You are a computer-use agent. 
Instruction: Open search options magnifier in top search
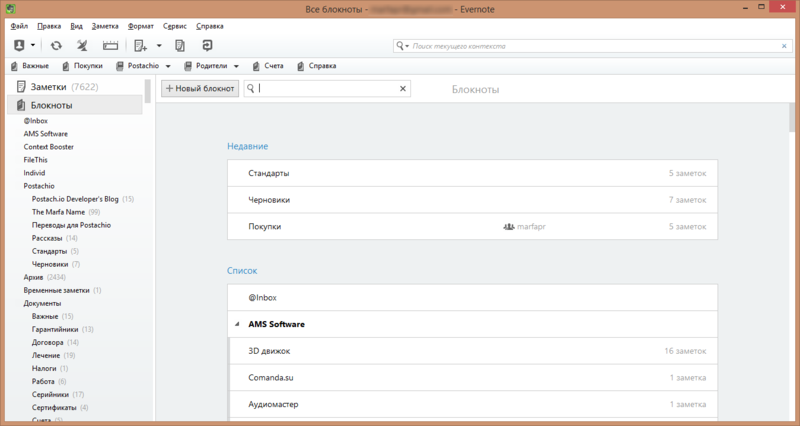click(x=403, y=46)
